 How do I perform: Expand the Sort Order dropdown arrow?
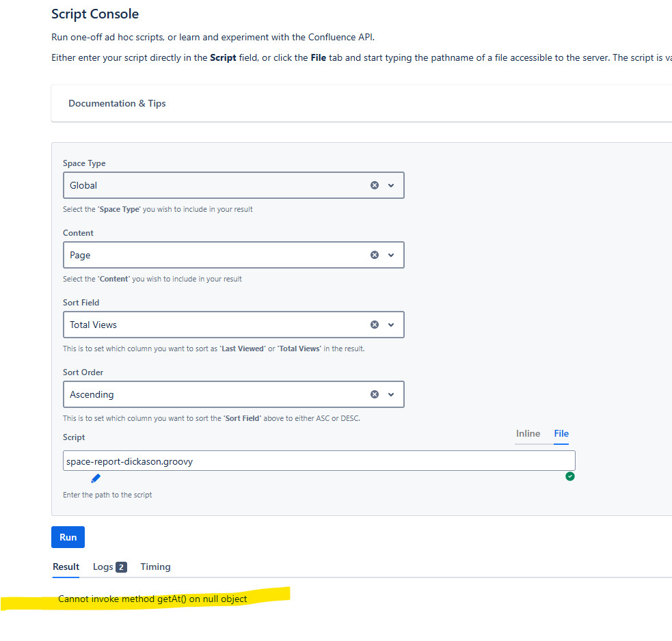coord(391,394)
